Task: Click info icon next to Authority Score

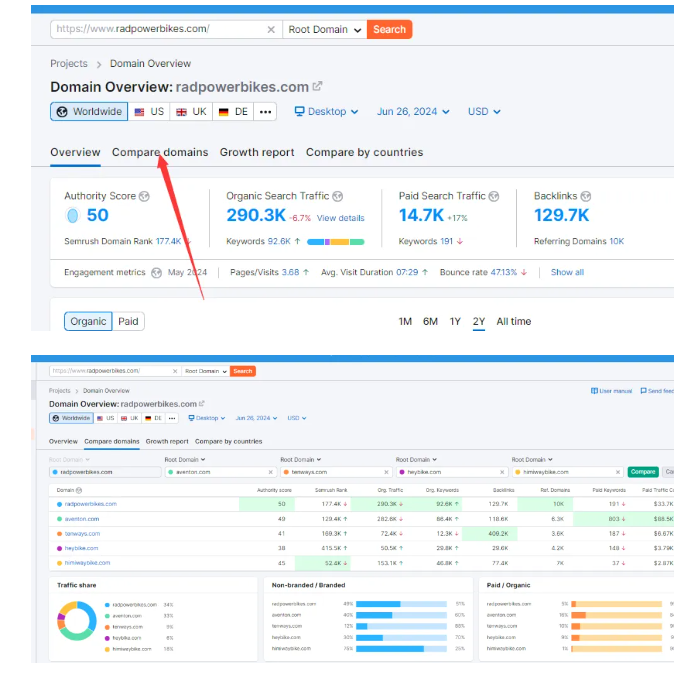Action: [144, 196]
